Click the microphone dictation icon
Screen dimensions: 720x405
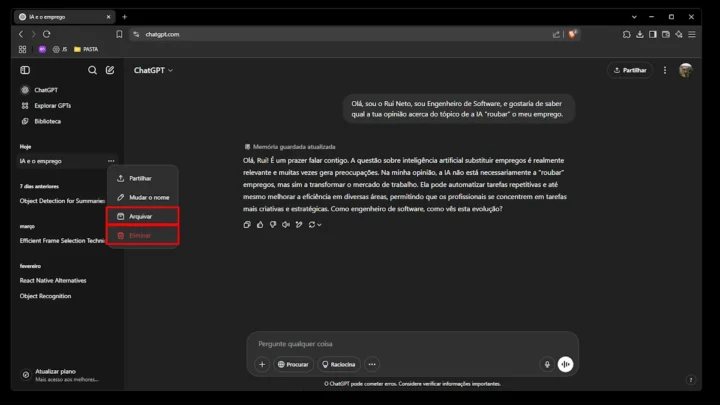pyautogui.click(x=547, y=365)
